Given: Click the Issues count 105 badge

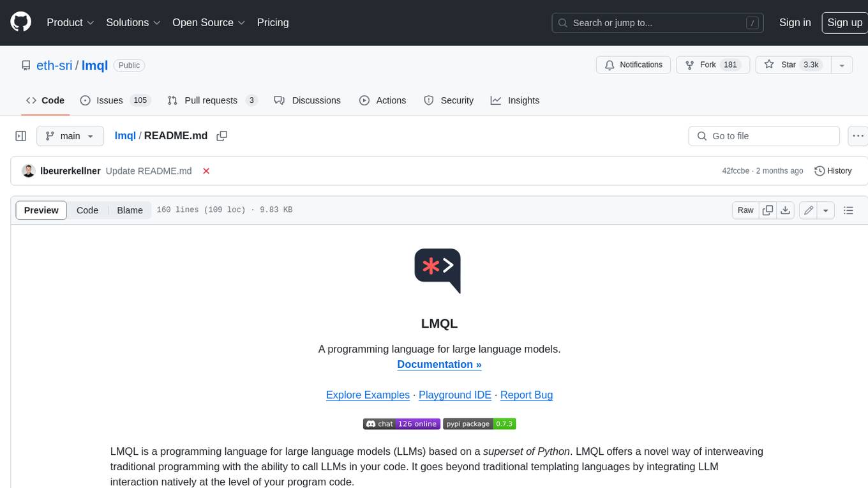Looking at the screenshot, I should tap(140, 100).
